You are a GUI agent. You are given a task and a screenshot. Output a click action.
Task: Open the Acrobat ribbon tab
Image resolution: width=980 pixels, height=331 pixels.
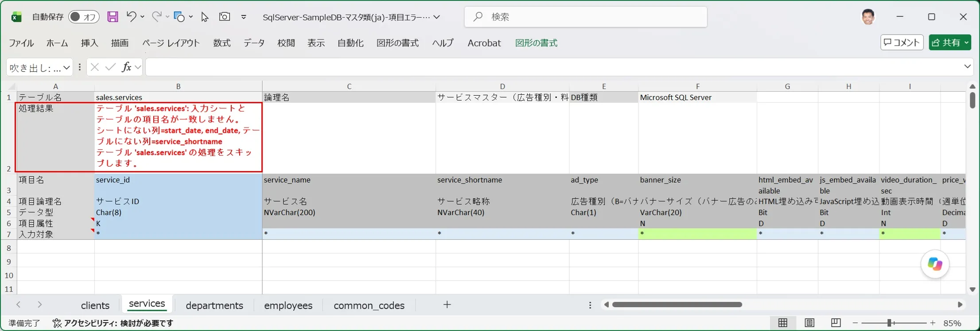tap(484, 43)
